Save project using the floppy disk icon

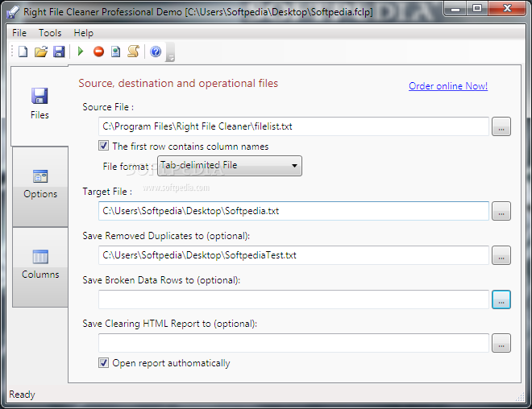click(59, 52)
